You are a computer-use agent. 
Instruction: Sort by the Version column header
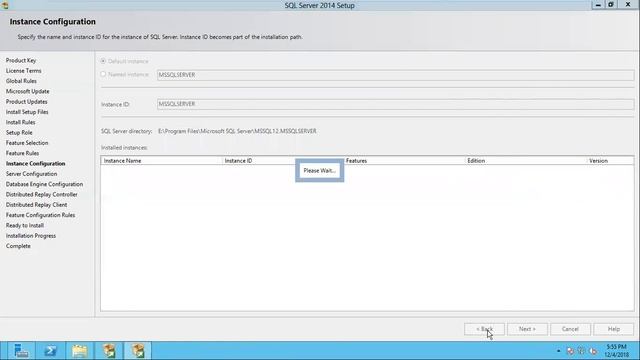[x=610, y=161]
